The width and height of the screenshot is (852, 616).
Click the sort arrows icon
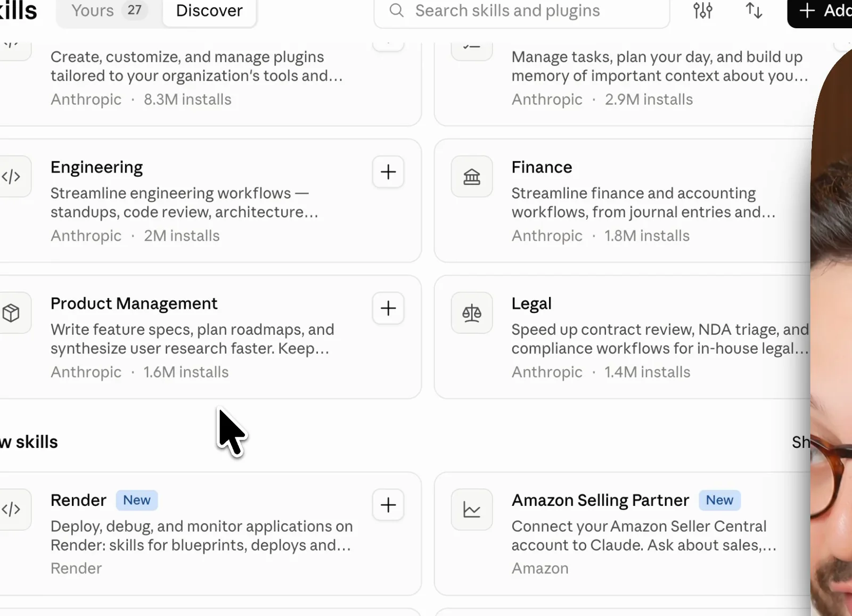point(753,11)
